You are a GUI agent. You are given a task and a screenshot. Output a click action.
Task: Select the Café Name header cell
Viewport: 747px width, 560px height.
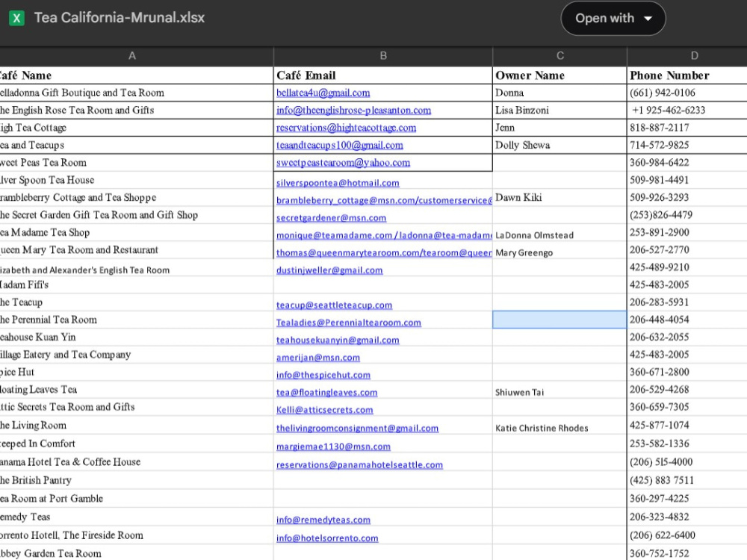[x=137, y=75]
